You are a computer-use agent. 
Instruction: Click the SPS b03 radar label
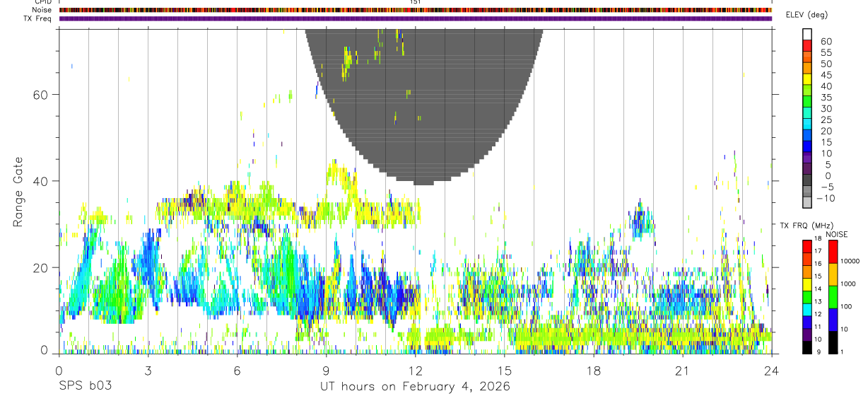[85, 387]
